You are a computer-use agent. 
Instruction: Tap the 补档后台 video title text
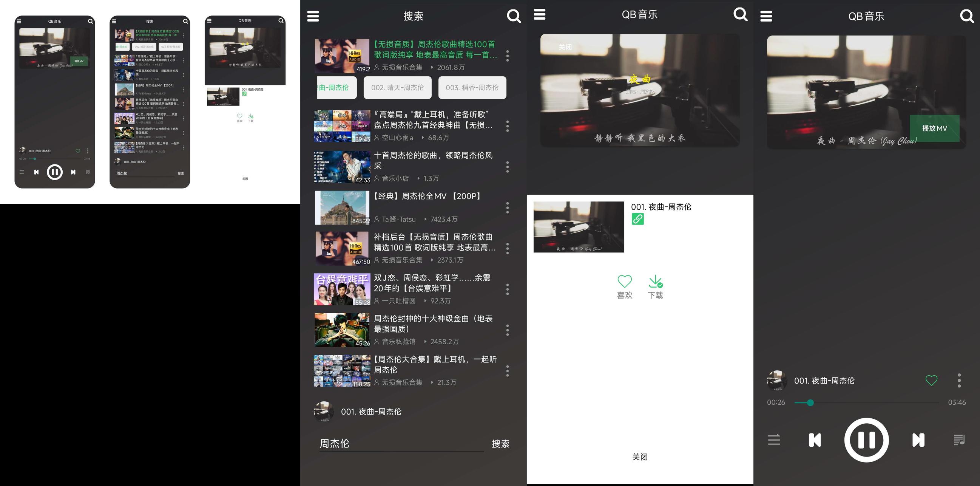point(434,242)
